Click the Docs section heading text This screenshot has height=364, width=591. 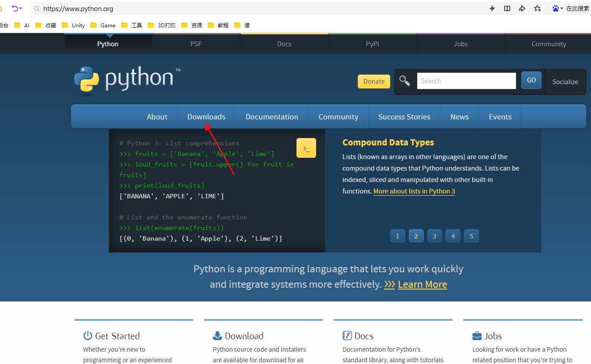tap(364, 336)
